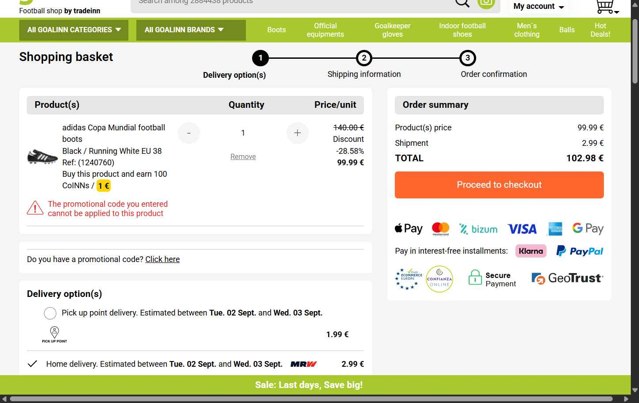Click the Ecommerce Europe trust seal
Screen dimensions: 639x403
coord(408,279)
